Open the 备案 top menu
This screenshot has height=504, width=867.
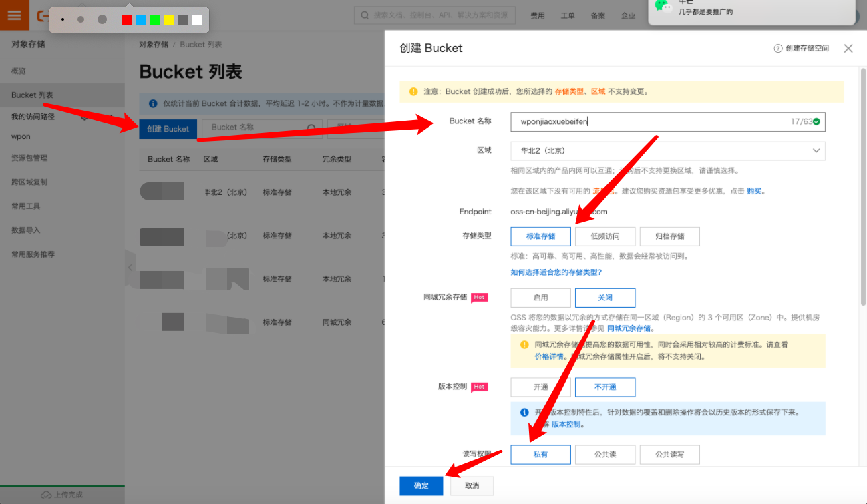click(598, 15)
